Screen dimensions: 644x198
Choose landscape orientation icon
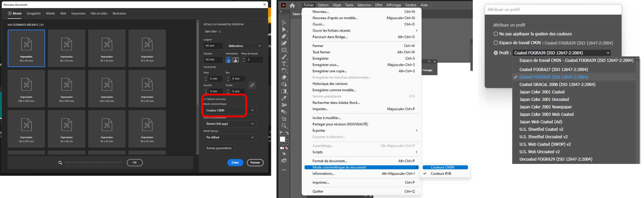(236, 60)
